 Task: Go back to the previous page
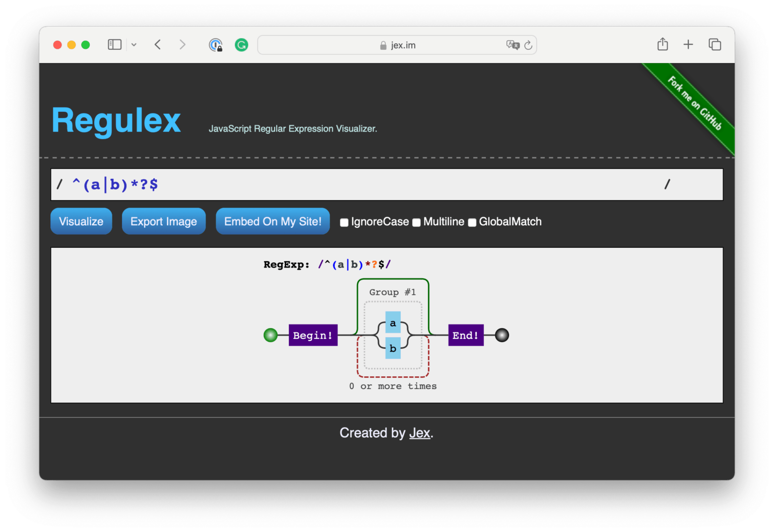point(158,45)
